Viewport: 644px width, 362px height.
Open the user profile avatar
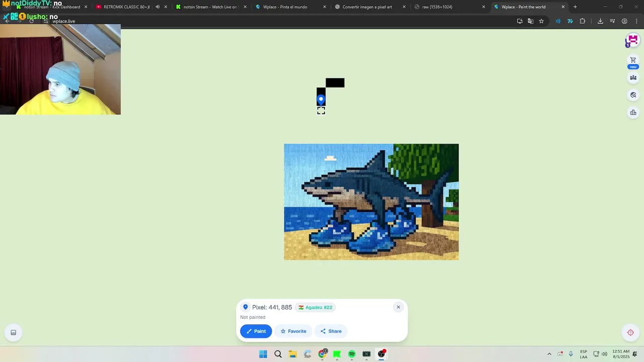coord(632,40)
